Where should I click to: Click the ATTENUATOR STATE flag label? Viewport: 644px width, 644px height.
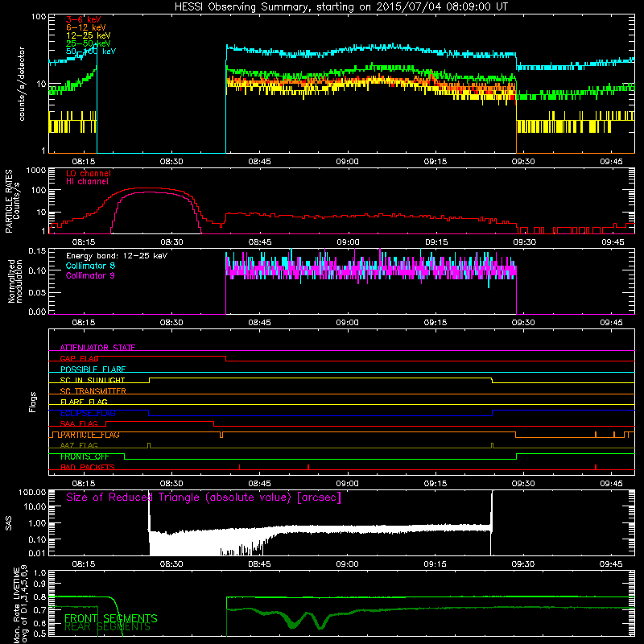point(97,348)
